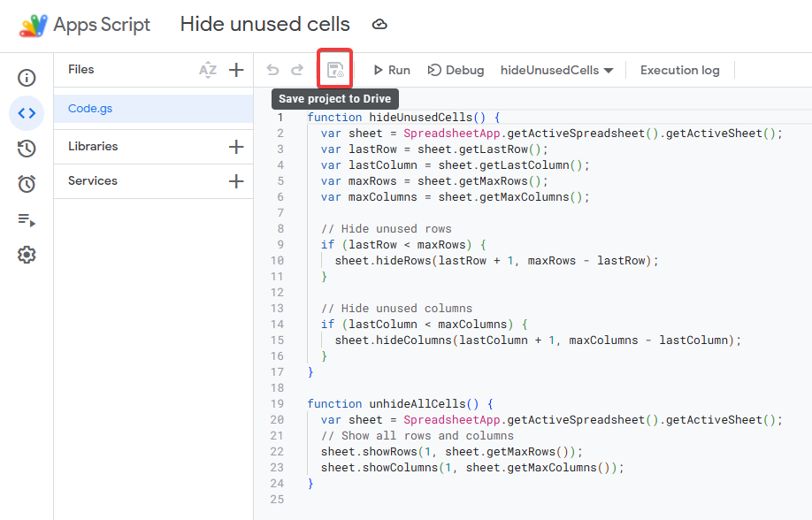Click the cloud saved status icon

pos(379,25)
